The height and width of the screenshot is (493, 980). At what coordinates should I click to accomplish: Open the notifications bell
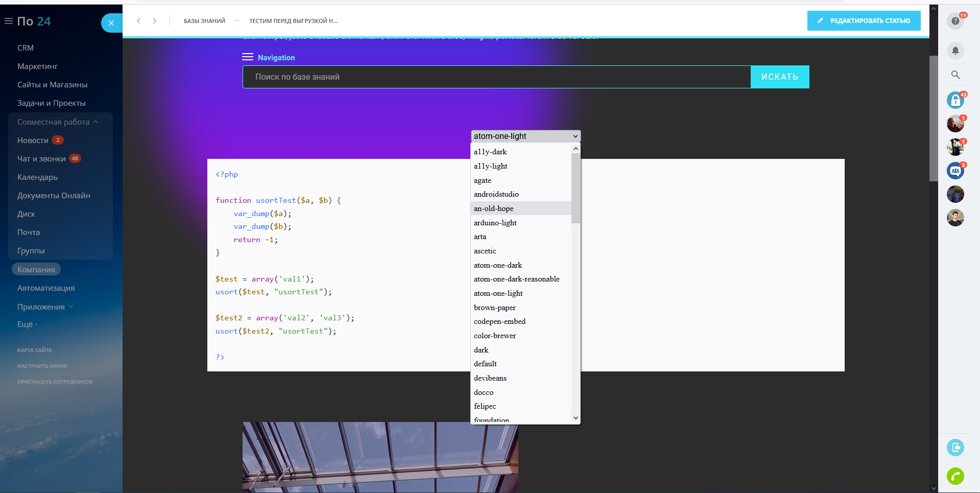coord(955,51)
